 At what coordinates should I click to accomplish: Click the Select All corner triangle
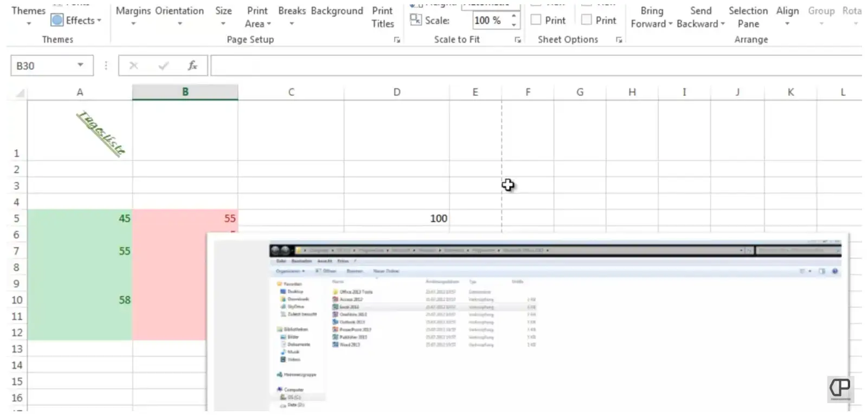click(x=20, y=93)
